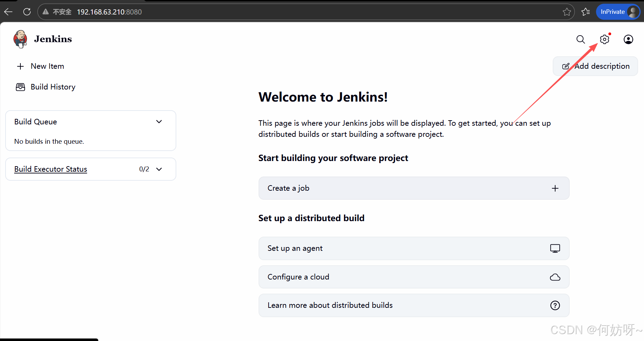Viewport: 644px width, 341px height.
Task: Click the address bar URL 192.168.63.210:8080
Action: click(109, 12)
